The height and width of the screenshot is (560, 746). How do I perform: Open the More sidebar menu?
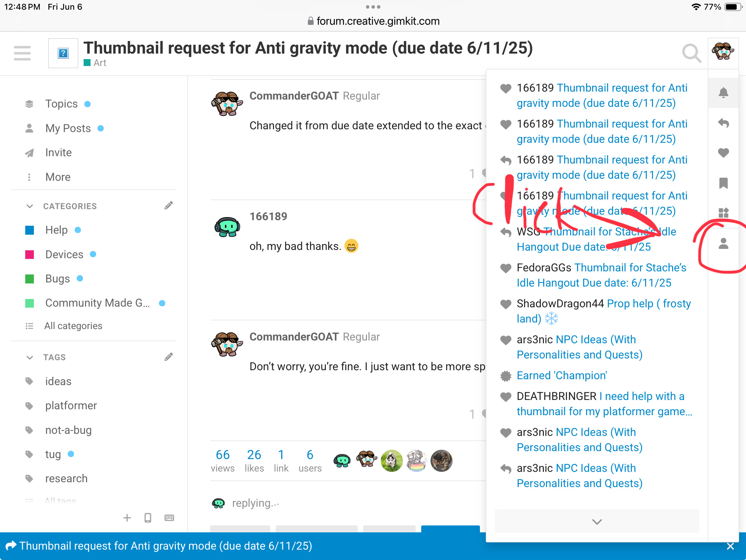(58, 177)
